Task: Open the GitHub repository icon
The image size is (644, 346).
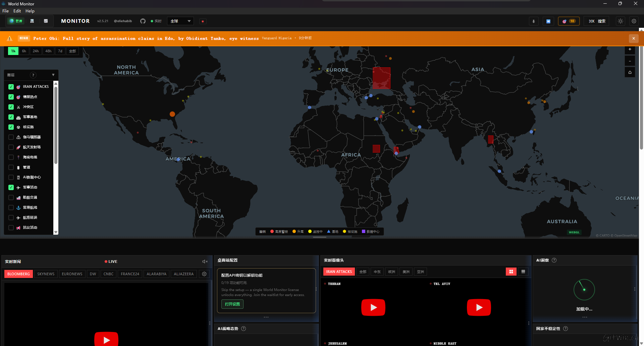Action: 143,21
